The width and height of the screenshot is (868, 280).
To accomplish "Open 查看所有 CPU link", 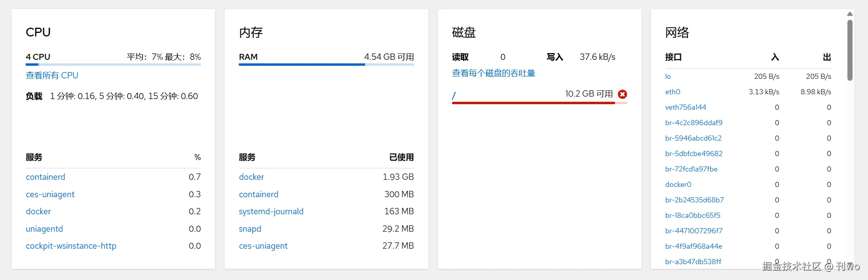I will pos(52,75).
